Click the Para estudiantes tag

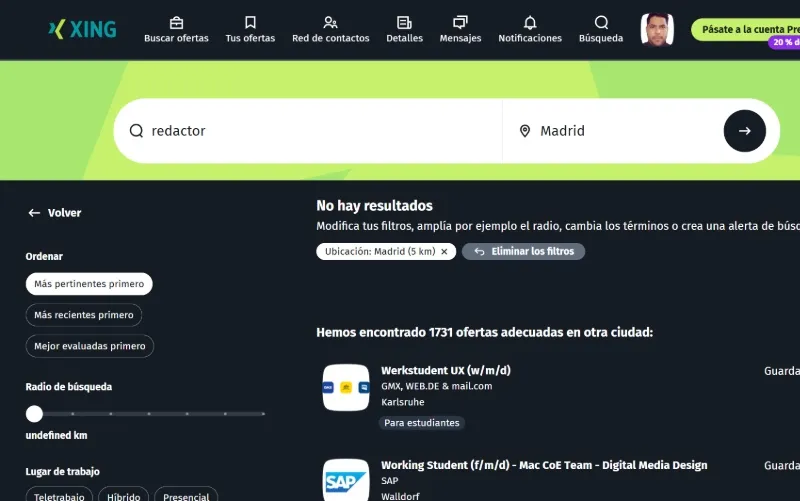point(421,423)
